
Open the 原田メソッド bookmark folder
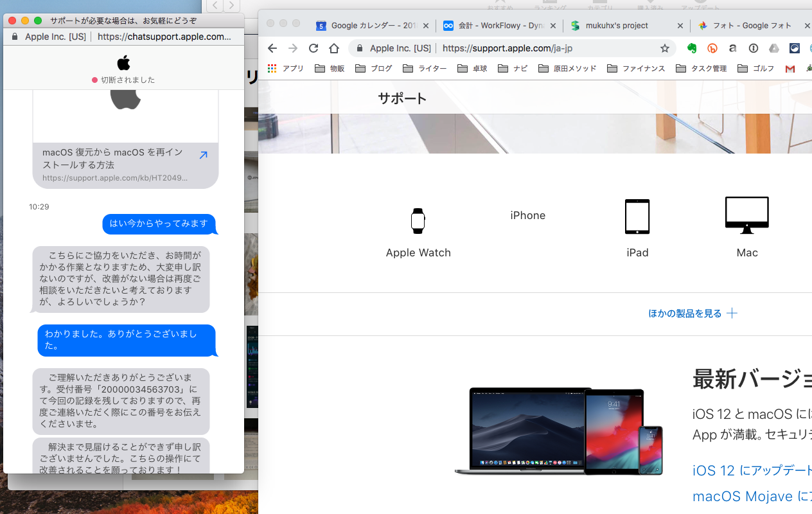tap(567, 68)
